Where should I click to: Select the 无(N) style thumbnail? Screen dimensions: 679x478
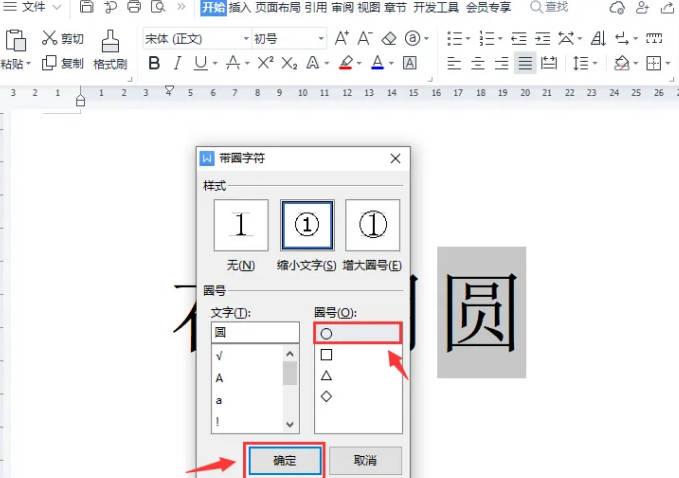click(241, 225)
